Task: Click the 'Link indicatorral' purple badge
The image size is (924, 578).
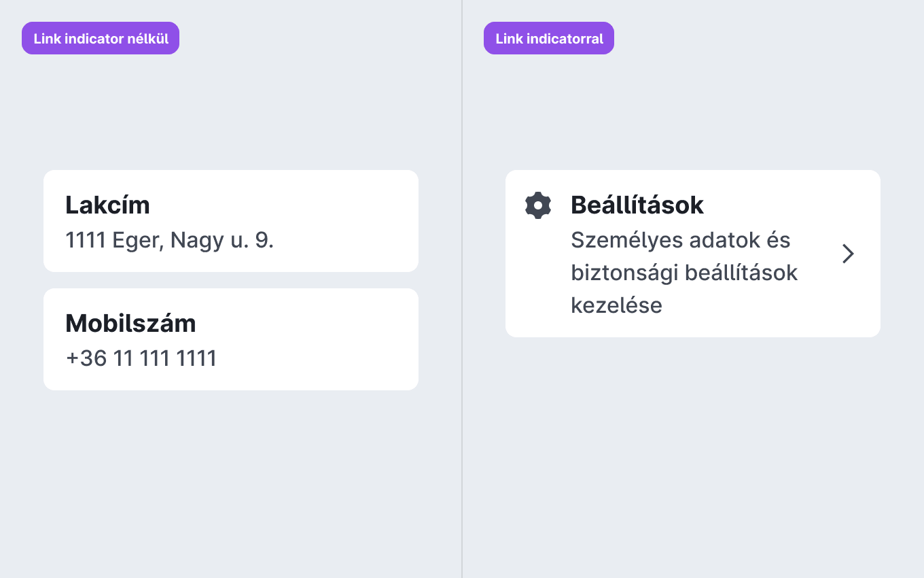Action: (549, 38)
